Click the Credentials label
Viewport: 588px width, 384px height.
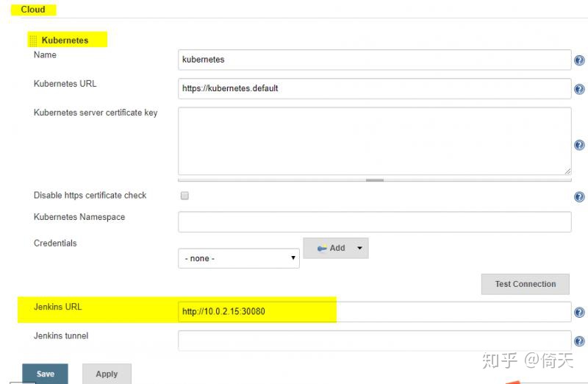pos(55,243)
